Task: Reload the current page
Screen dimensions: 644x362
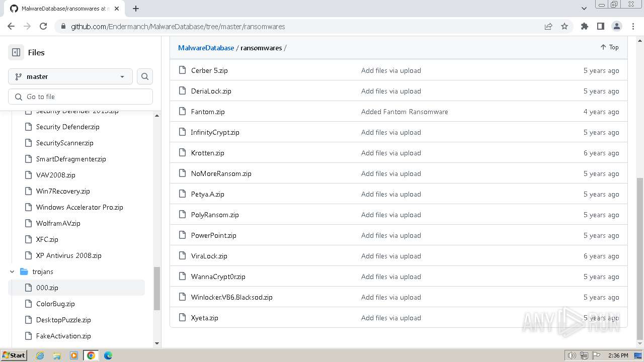Action: (43, 26)
